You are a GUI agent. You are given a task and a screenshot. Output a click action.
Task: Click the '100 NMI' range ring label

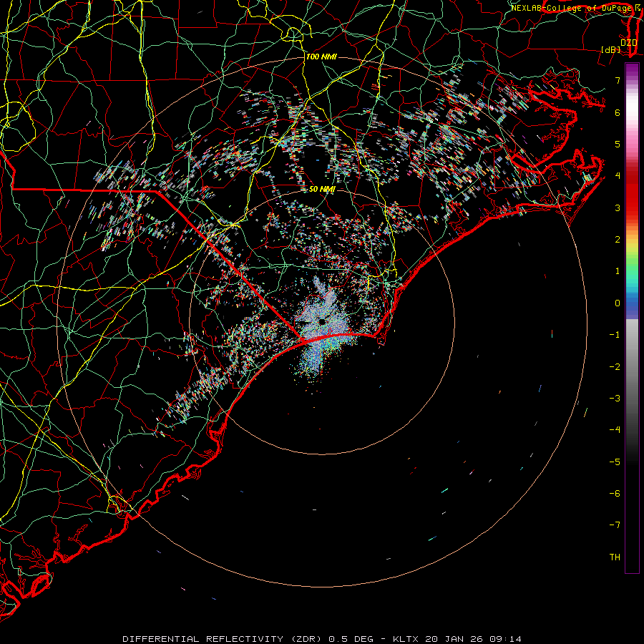click(321, 57)
